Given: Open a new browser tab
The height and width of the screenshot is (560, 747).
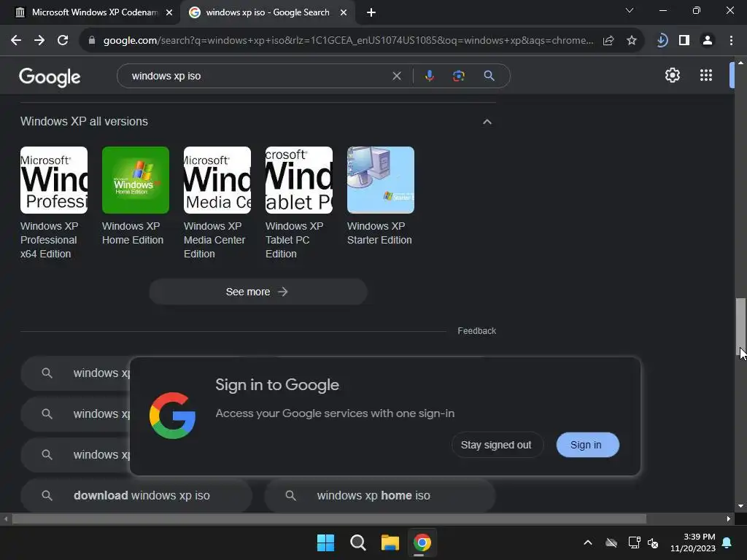Looking at the screenshot, I should pos(371,13).
